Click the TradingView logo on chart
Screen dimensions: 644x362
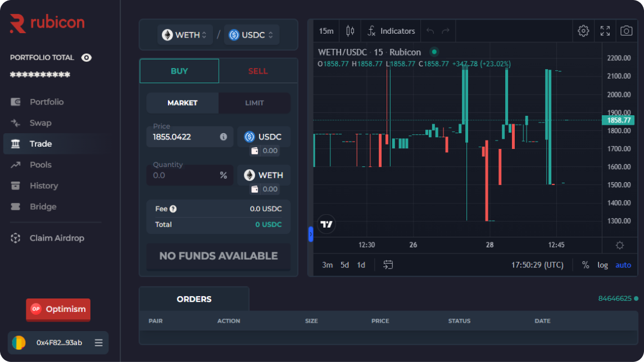326,224
